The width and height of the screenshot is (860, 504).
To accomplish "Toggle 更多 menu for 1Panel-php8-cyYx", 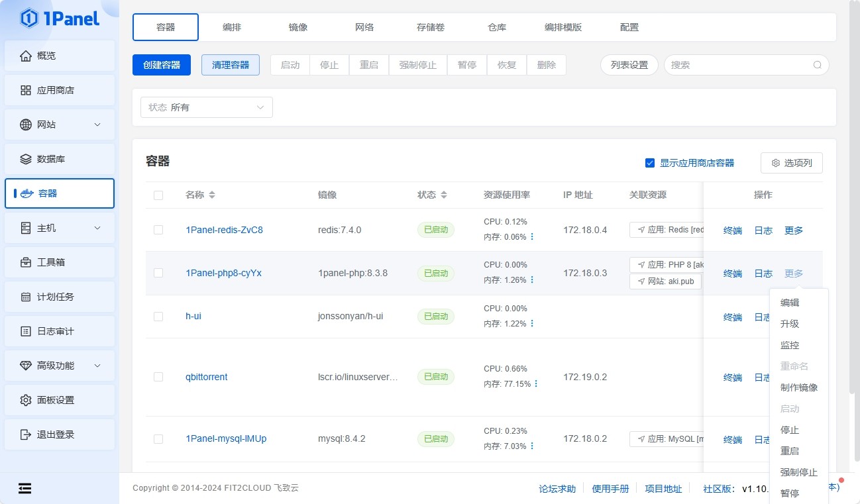I will click(x=794, y=274).
